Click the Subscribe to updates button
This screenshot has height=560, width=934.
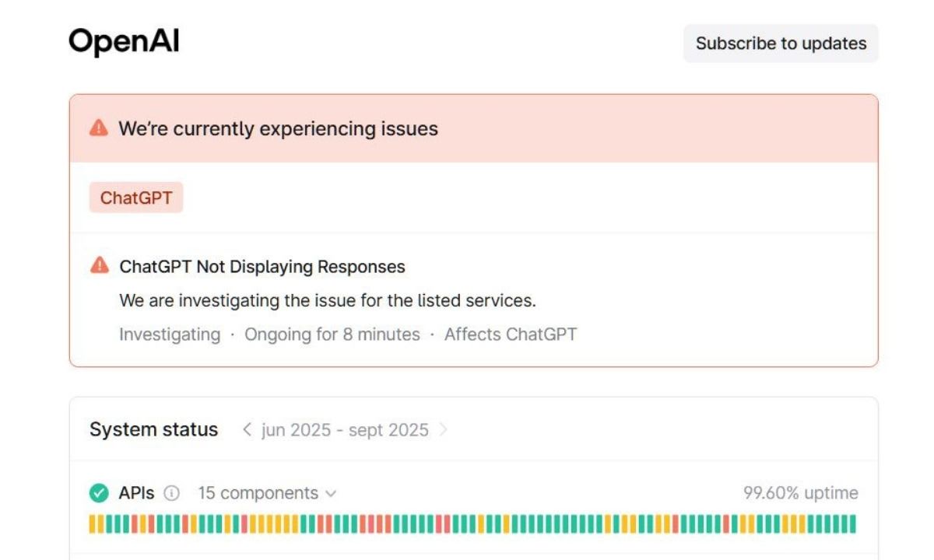pyautogui.click(x=781, y=44)
